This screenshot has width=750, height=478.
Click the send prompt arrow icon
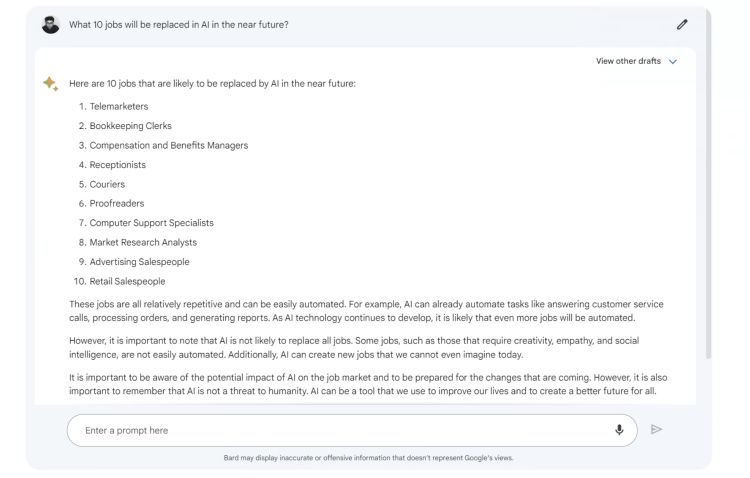click(656, 430)
